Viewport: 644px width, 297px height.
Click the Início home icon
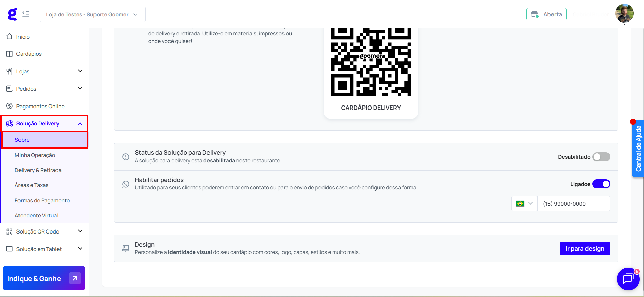pos(9,36)
